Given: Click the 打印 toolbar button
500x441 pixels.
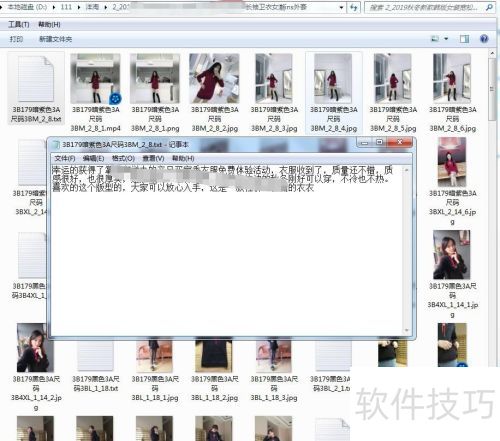Looking at the screenshot, I should [16, 39].
